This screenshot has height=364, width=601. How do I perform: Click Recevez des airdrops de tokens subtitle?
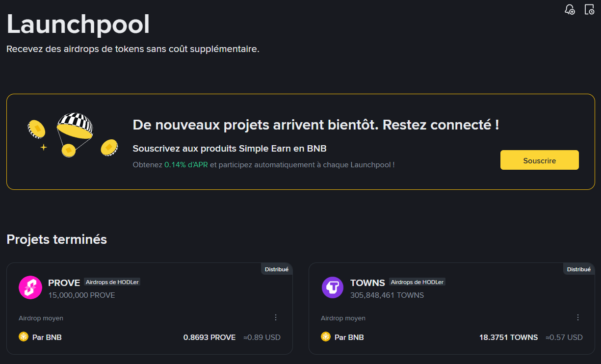point(133,49)
